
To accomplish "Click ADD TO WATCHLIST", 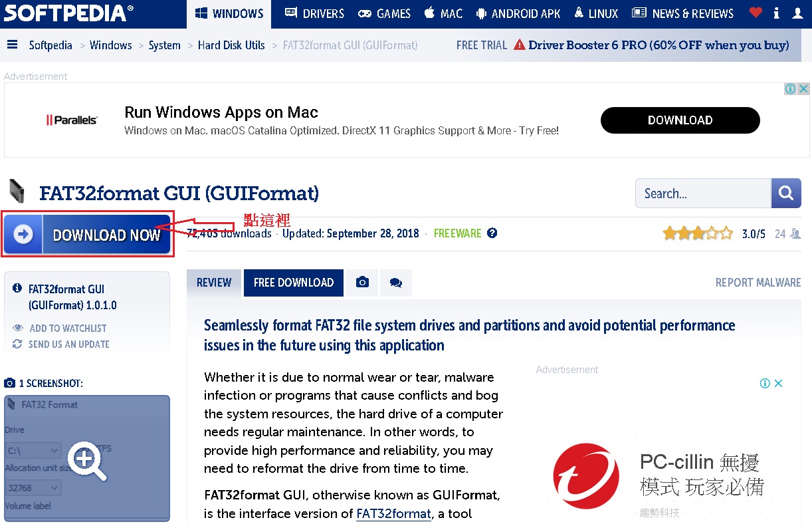I will 68,328.
